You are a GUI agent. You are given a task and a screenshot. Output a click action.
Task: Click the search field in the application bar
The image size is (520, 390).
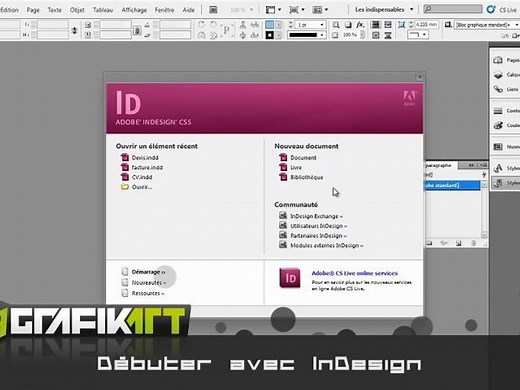453,9
